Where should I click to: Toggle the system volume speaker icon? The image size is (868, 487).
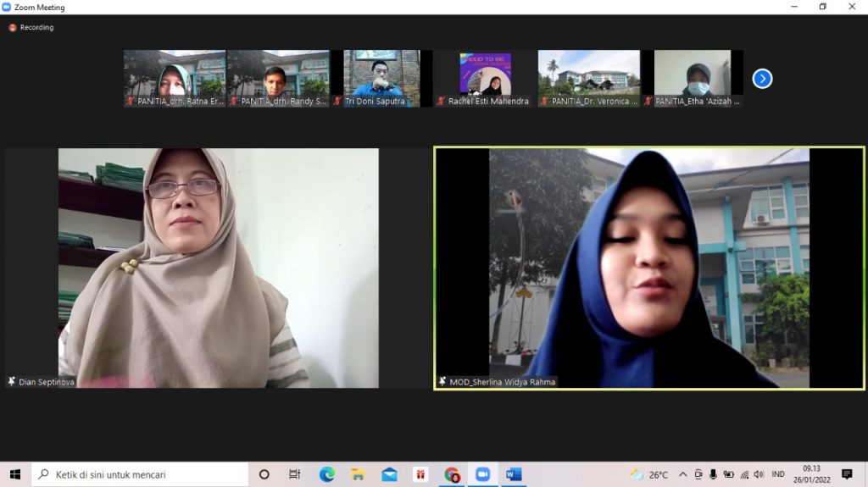(758, 474)
